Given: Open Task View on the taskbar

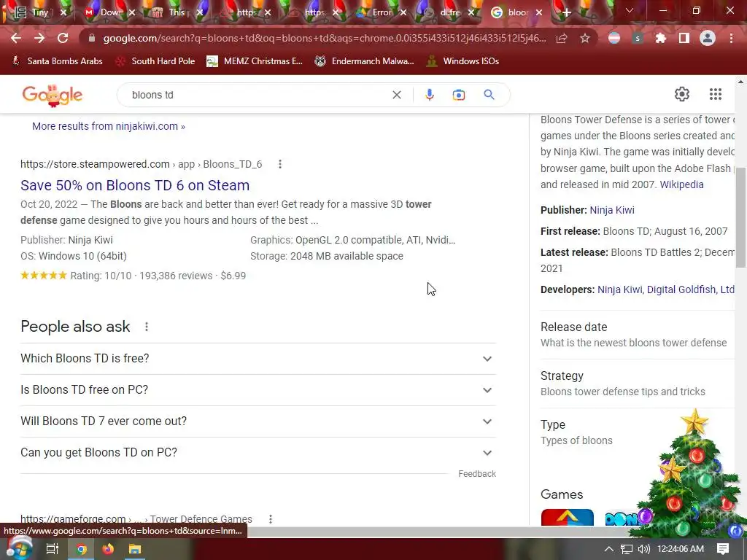Looking at the screenshot, I should pos(52,549).
